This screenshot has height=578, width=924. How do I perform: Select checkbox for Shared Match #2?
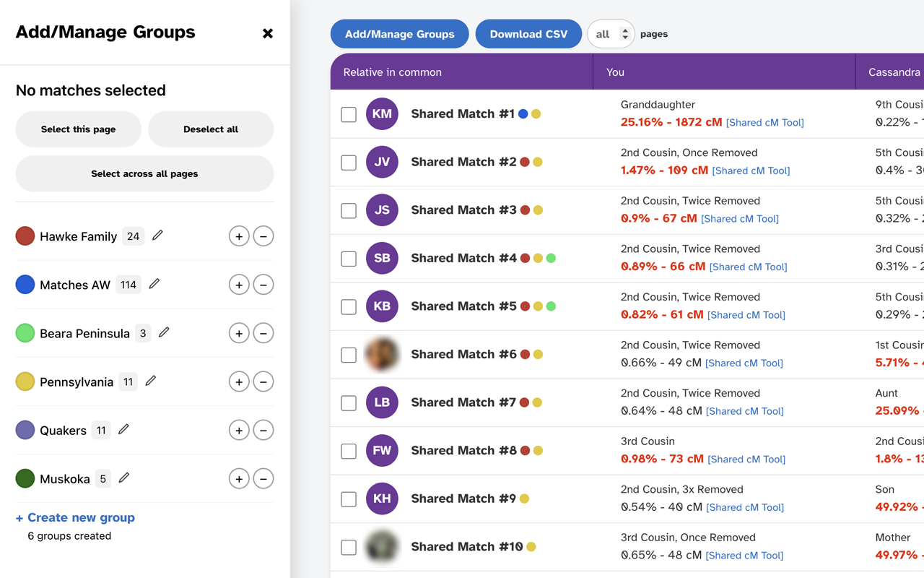click(349, 163)
